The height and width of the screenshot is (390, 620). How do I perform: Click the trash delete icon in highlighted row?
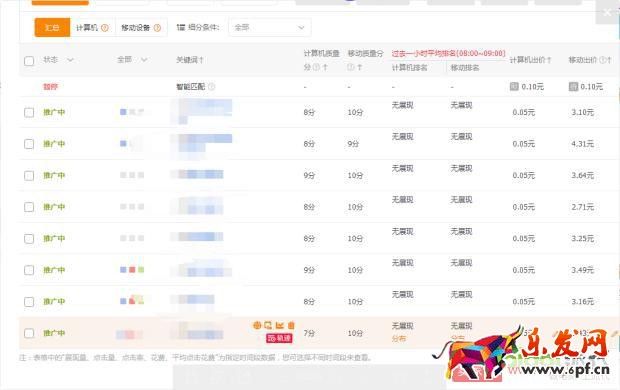tap(291, 325)
